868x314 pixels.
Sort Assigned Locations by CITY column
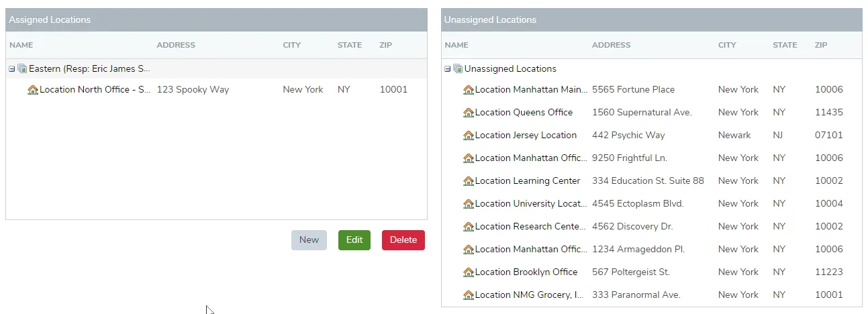click(292, 45)
